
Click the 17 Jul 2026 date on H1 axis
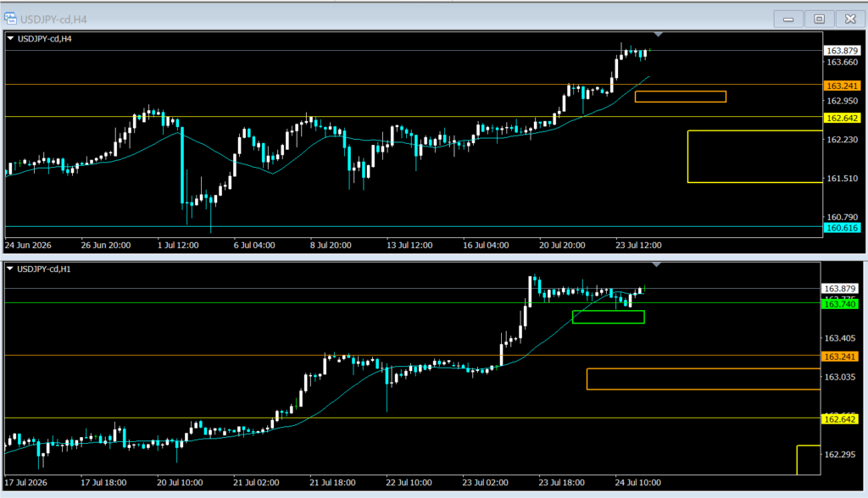pos(26,483)
